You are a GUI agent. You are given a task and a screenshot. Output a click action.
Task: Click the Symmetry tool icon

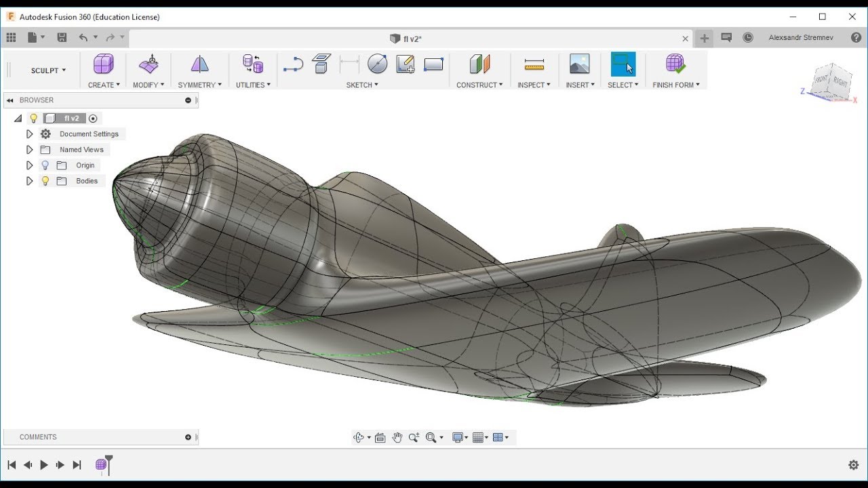click(x=199, y=64)
